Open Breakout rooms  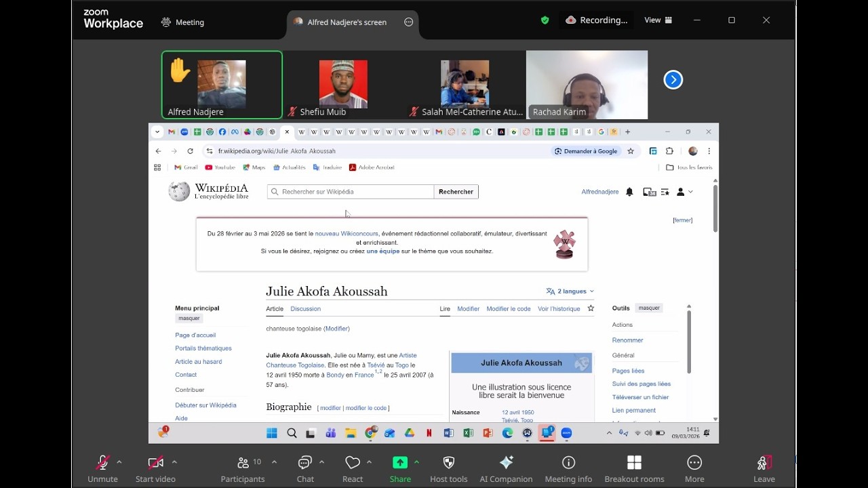tap(634, 469)
